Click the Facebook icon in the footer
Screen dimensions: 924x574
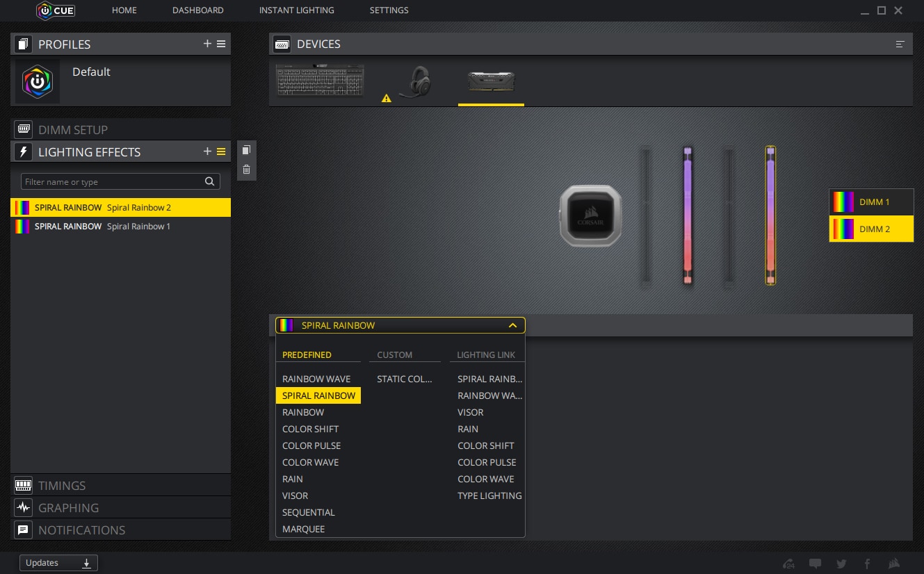[x=867, y=564]
